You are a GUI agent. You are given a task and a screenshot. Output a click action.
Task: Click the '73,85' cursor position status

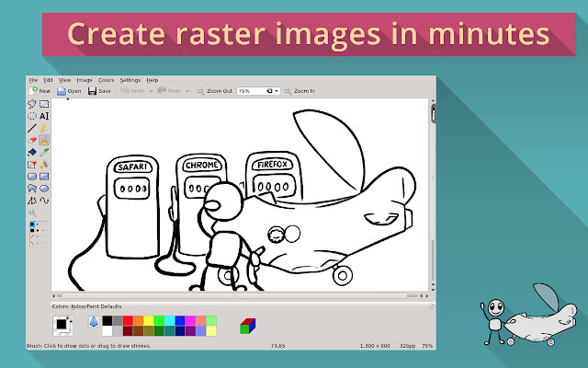pos(277,346)
